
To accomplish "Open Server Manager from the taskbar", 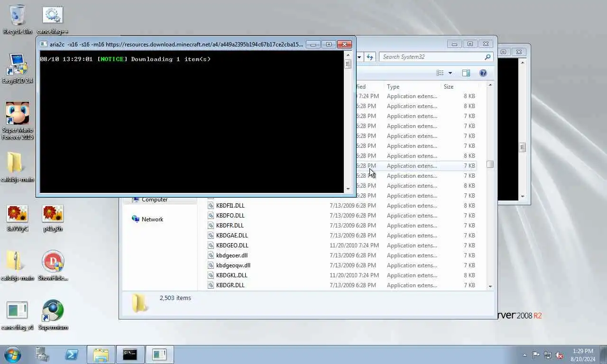I will (43, 355).
